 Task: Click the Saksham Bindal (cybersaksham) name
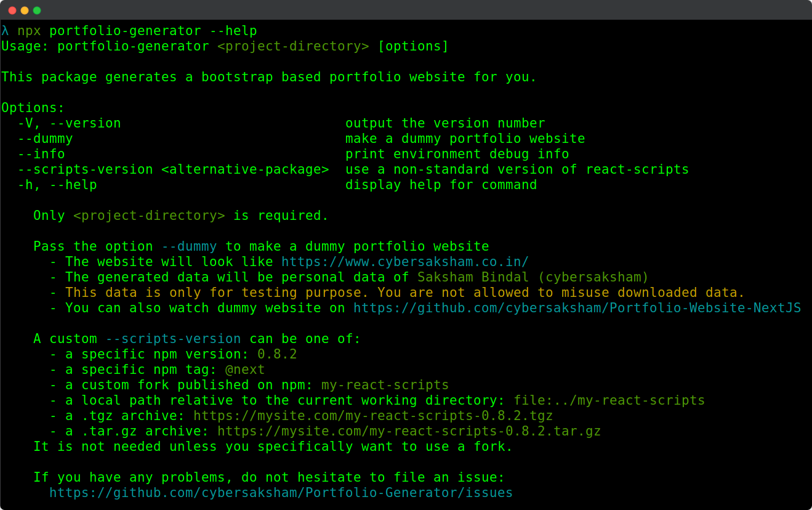pos(533,277)
